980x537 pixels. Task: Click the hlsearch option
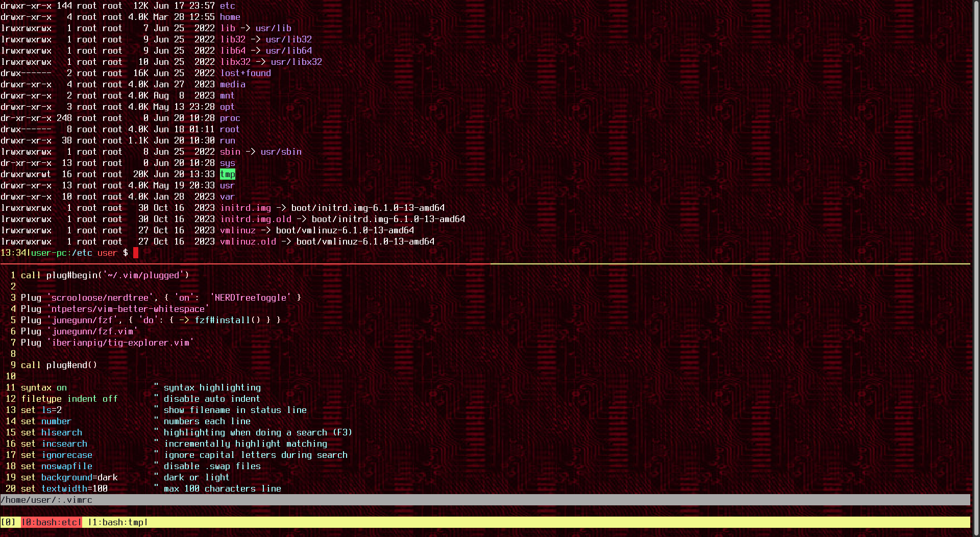62,432
